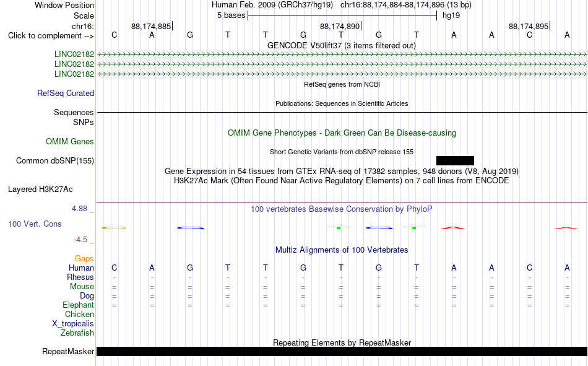
Task: Click the Common dbSNP(155) track label
Action: point(54,160)
